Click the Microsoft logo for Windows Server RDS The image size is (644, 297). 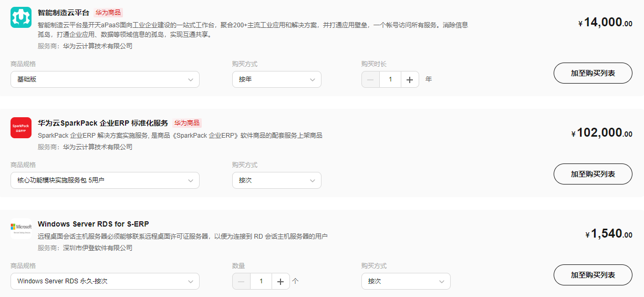(x=21, y=229)
